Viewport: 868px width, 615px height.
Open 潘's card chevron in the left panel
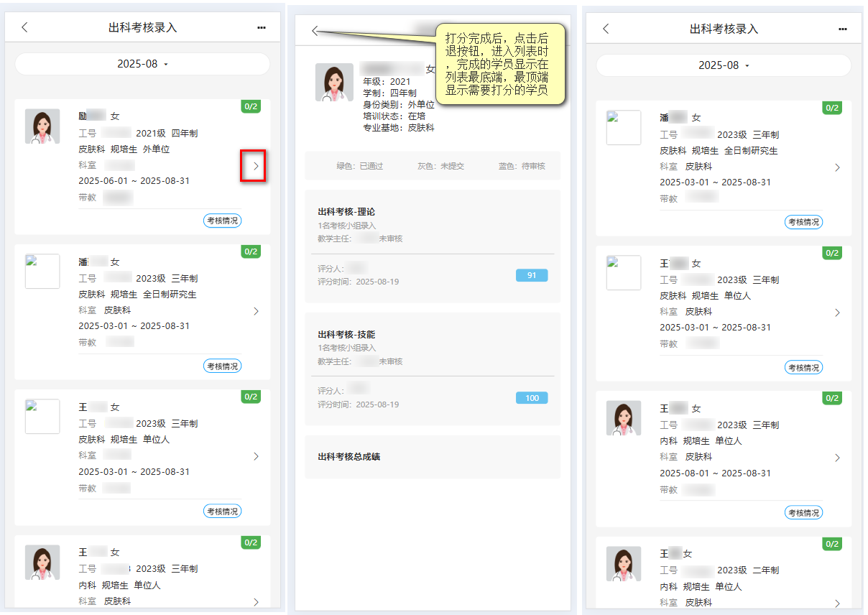(x=256, y=311)
